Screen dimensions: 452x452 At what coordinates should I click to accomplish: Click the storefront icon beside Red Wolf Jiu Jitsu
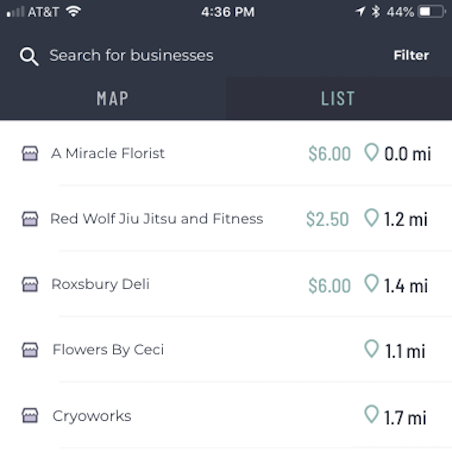(x=30, y=219)
